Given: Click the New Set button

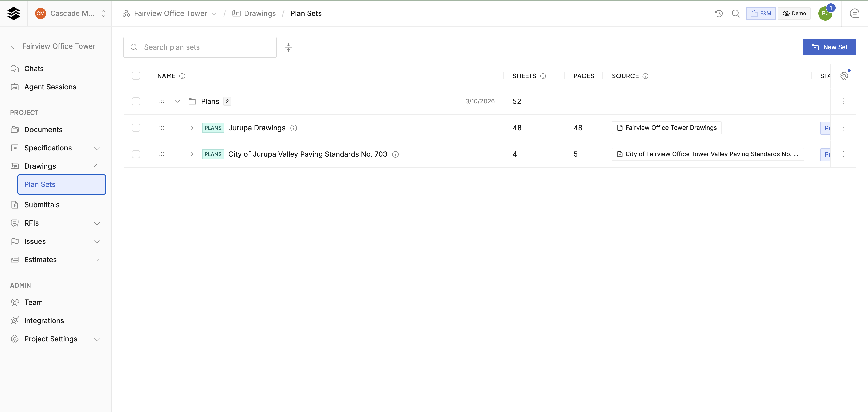Looking at the screenshot, I should 829,47.
